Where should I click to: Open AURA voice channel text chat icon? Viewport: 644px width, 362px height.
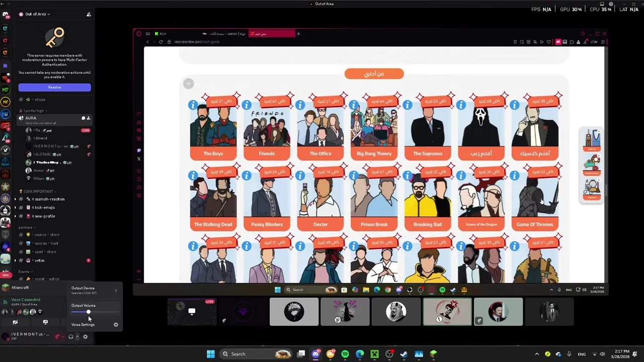click(x=83, y=118)
